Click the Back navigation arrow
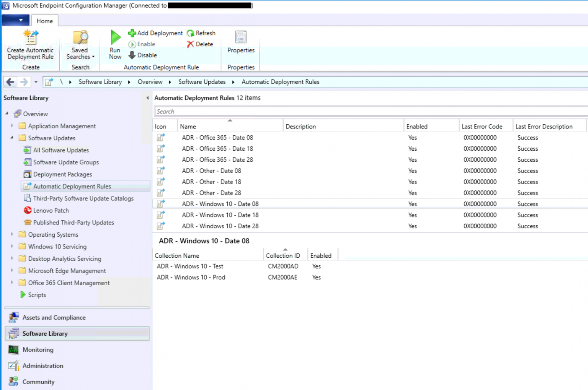The height and width of the screenshot is (390, 588). (10, 81)
